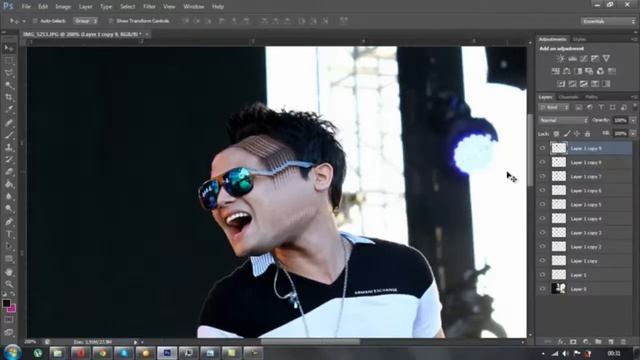Image resolution: width=640 pixels, height=360 pixels.
Task: Hide Layer 1 copy 5 visibility eye
Action: pos(542,204)
